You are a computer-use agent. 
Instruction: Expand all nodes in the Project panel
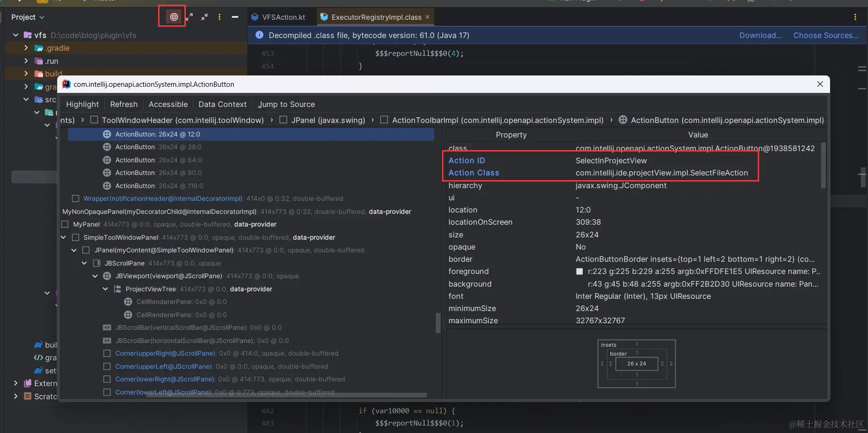(189, 17)
